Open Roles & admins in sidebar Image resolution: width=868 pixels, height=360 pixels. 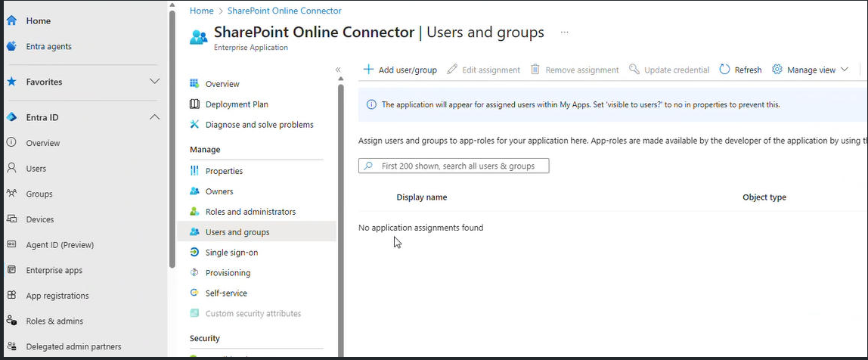[x=54, y=321]
